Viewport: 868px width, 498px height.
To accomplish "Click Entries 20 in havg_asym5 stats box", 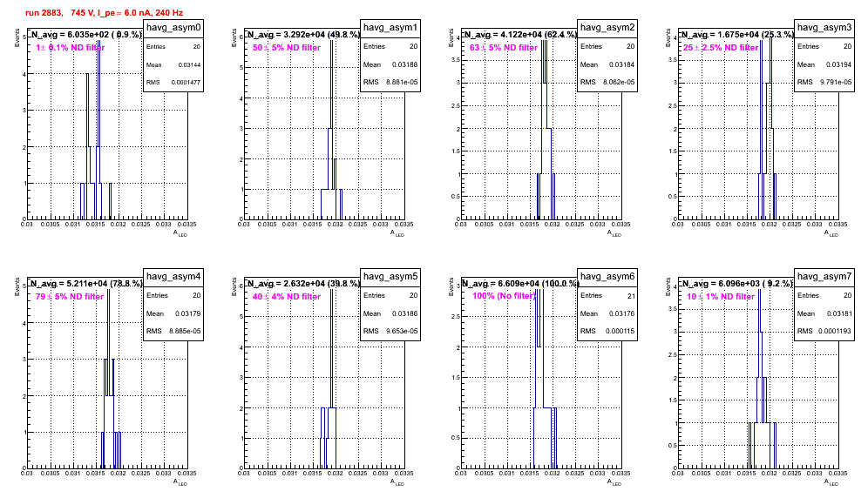I will coord(390,296).
